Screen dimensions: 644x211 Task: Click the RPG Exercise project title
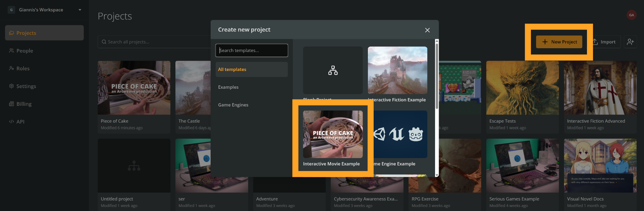425,199
